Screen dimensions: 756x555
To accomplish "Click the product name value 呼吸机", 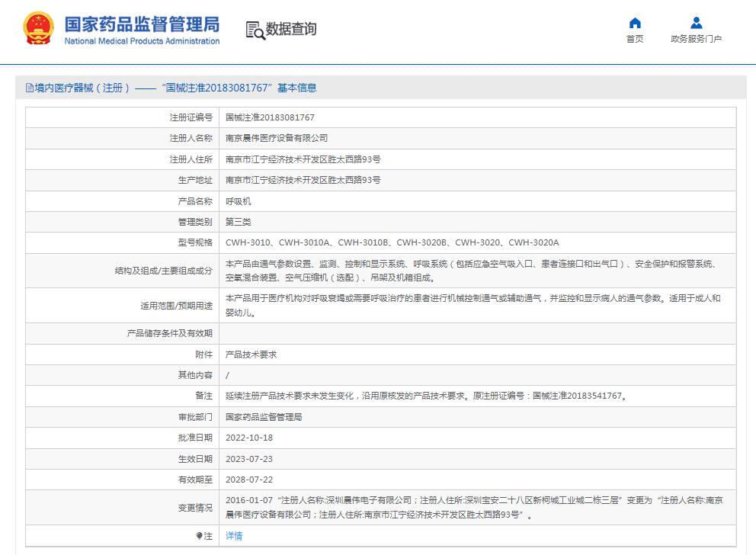I will pos(238,201).
